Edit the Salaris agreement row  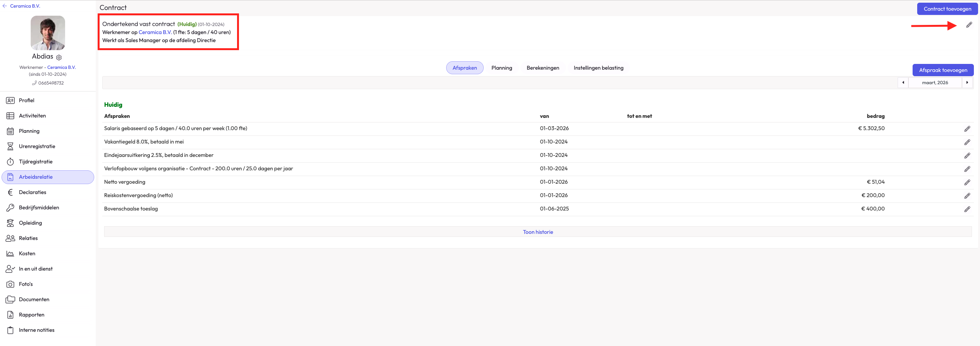967,129
